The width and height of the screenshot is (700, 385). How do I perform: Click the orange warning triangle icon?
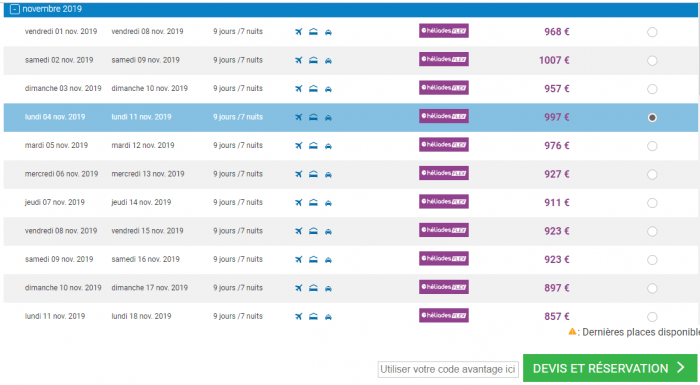tap(572, 331)
